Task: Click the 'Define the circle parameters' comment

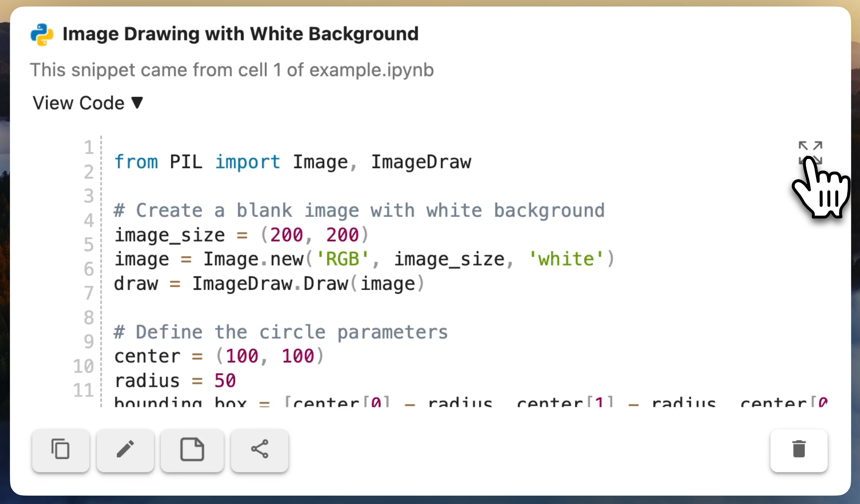Action: (281, 332)
